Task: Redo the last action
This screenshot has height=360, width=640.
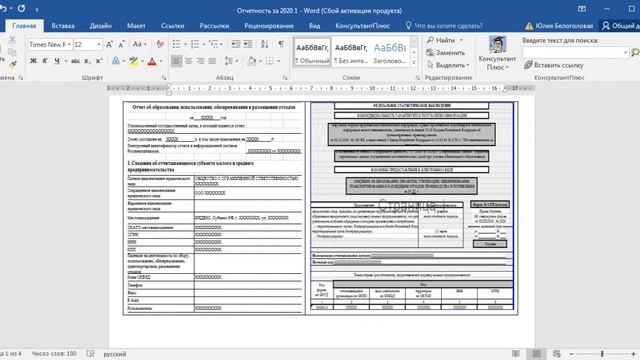Action: coord(21,8)
